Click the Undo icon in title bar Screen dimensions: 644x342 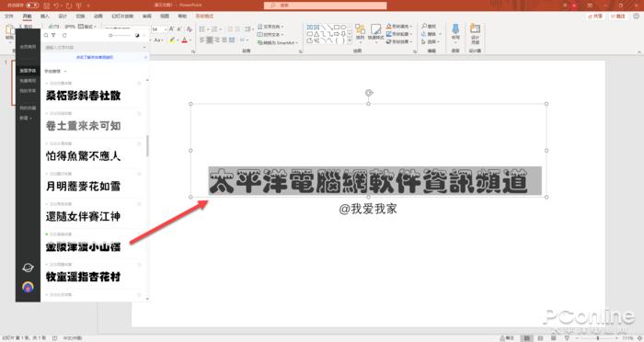57,6
